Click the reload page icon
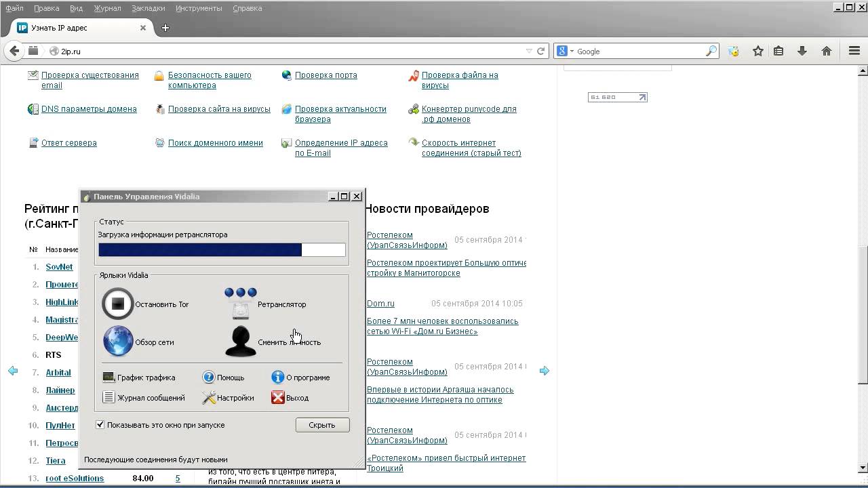 [x=541, y=51]
